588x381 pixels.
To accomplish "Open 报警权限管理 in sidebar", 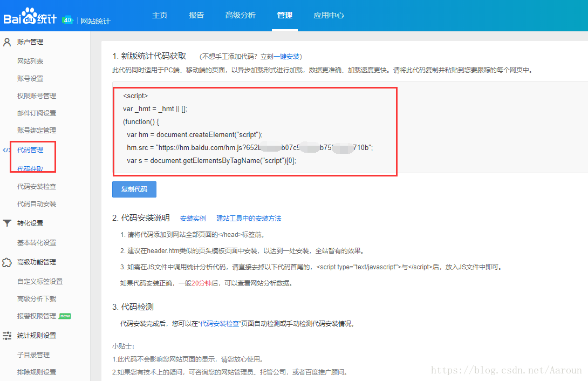I will [x=37, y=316].
